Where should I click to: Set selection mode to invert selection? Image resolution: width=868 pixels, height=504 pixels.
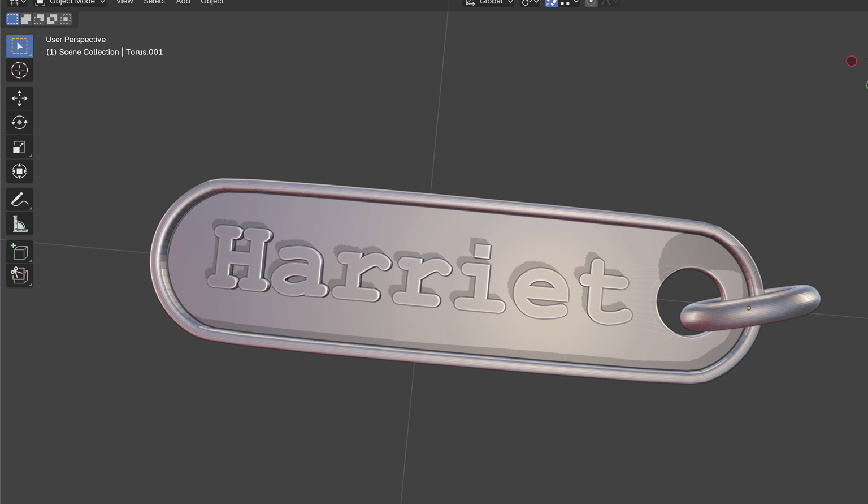pos(53,19)
